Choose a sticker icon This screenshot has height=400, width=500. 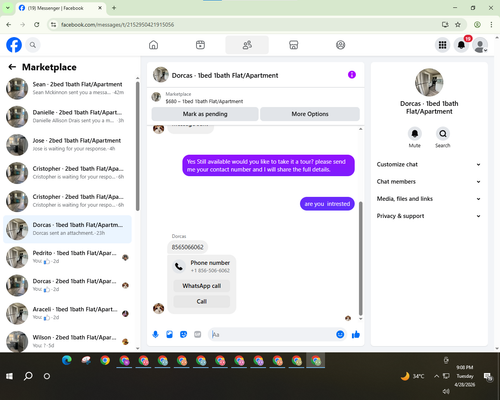point(183,334)
